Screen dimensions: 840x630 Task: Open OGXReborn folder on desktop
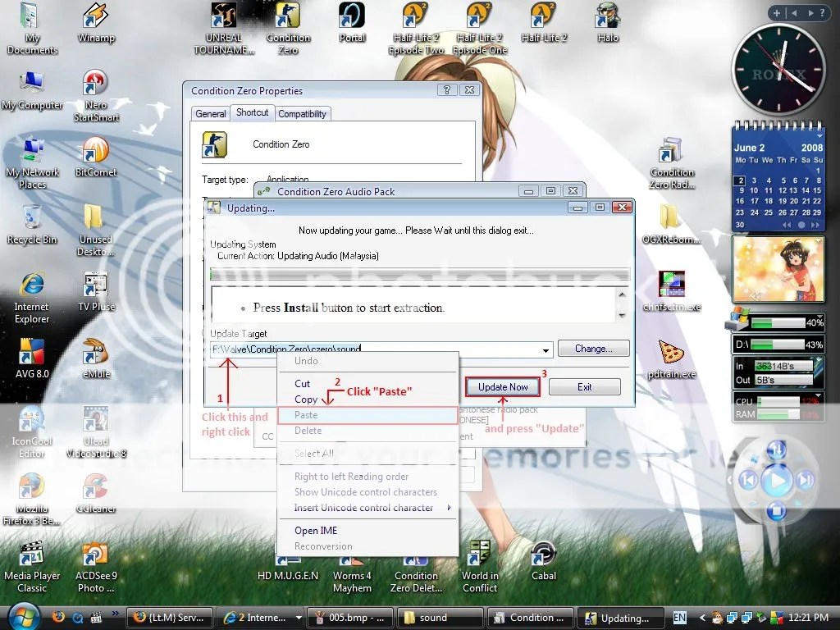tap(672, 225)
